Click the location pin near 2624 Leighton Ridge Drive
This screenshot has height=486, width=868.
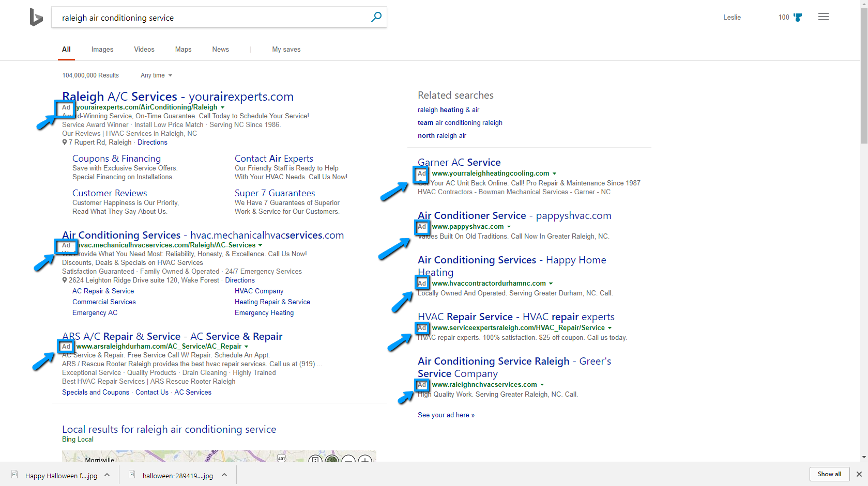[64, 280]
